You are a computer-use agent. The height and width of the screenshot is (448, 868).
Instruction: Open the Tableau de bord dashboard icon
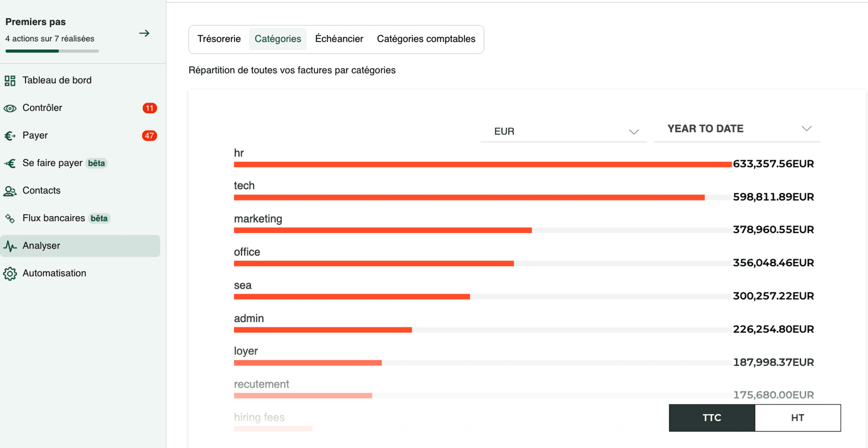point(10,80)
